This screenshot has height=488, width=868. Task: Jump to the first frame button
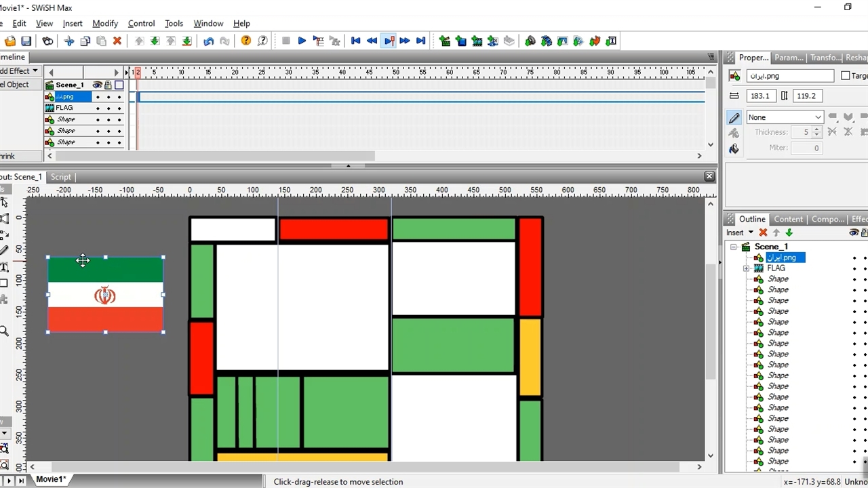tap(355, 41)
